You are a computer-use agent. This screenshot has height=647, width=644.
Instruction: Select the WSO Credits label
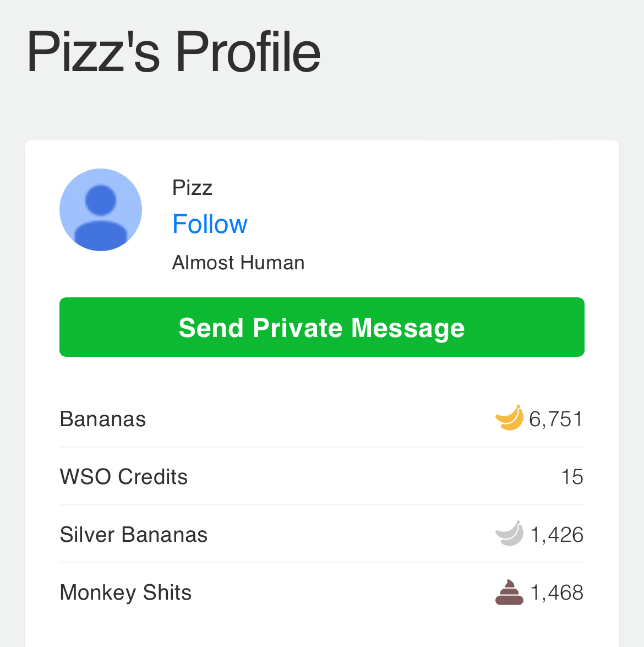[124, 477]
